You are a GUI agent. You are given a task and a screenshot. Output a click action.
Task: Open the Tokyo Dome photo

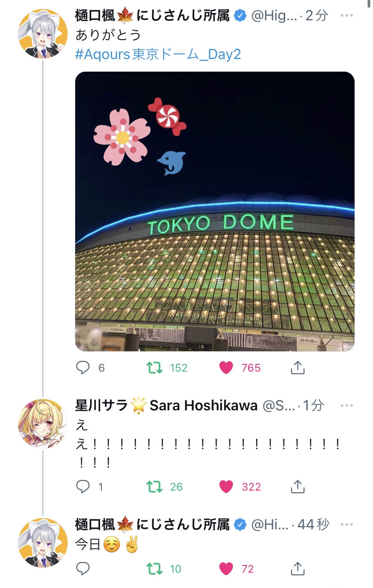215,211
